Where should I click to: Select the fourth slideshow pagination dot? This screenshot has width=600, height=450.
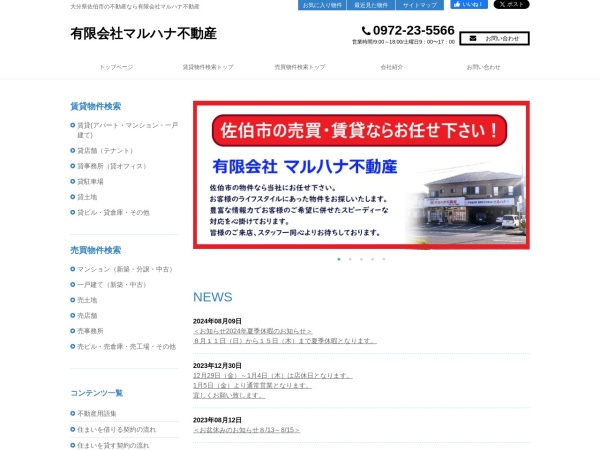pyautogui.click(x=373, y=259)
